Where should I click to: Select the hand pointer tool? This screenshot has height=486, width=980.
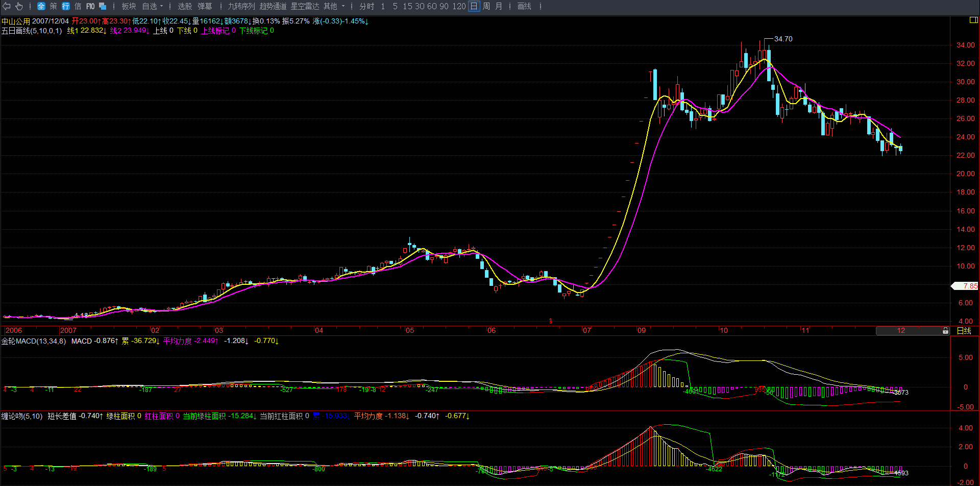pos(19,6)
